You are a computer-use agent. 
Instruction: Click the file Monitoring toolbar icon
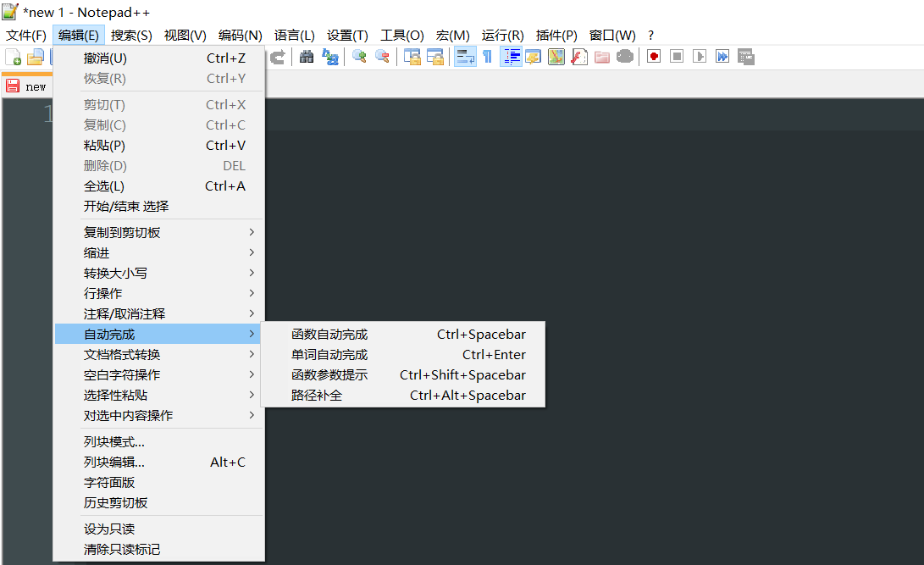click(x=625, y=57)
